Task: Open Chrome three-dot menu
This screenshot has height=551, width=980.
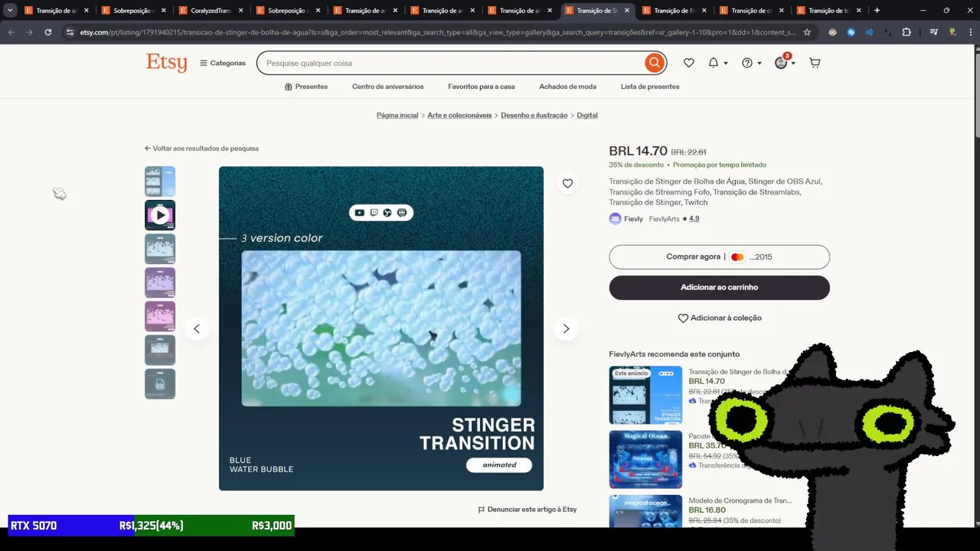Action: [970, 32]
